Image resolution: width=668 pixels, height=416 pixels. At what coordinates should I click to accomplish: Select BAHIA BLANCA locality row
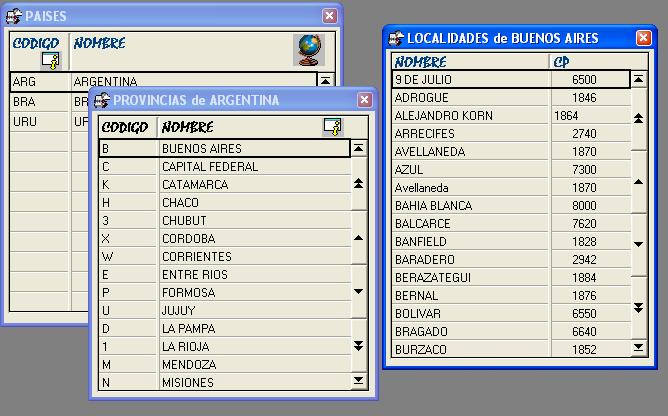(511, 205)
